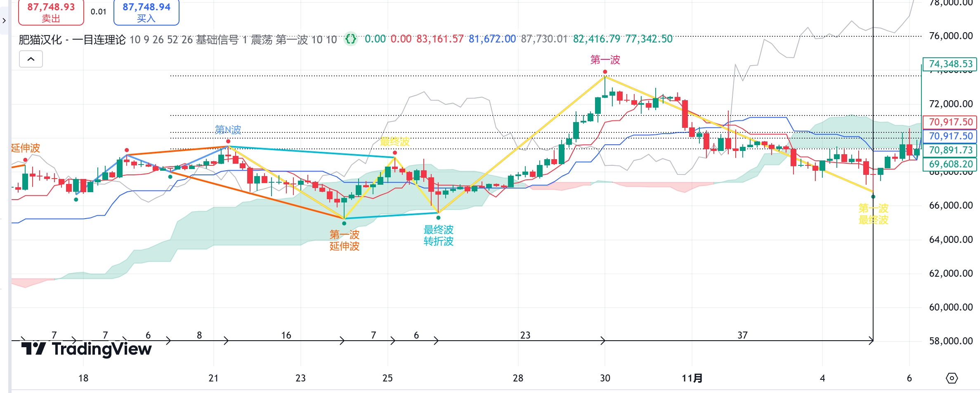Screen dimensions: 980x393
Task: Click the red 70,917.50 price label
Action: (x=950, y=122)
